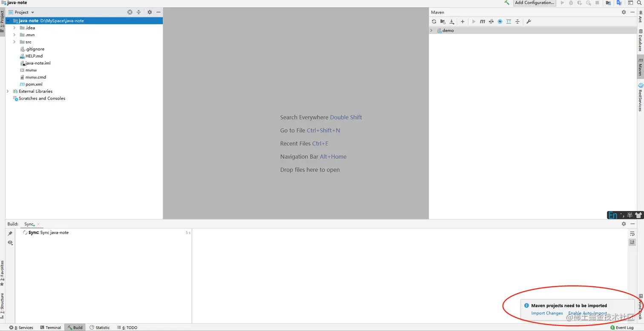Click the Stop square in the main toolbar
Viewport: 644px width, 331px height.
coord(597,3)
